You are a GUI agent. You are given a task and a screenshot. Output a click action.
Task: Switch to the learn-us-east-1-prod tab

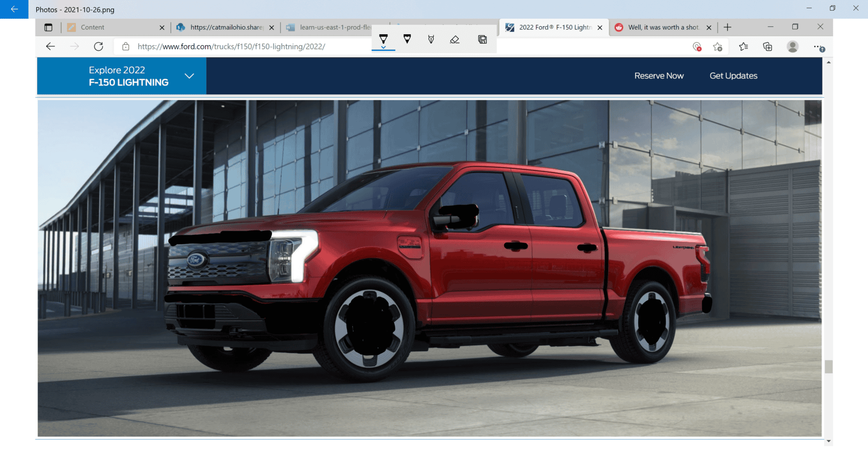(x=329, y=27)
